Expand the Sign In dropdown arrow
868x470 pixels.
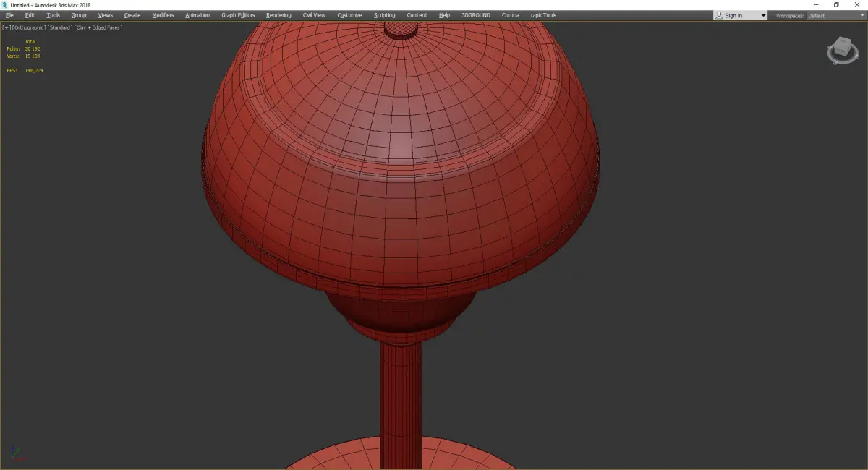763,16
